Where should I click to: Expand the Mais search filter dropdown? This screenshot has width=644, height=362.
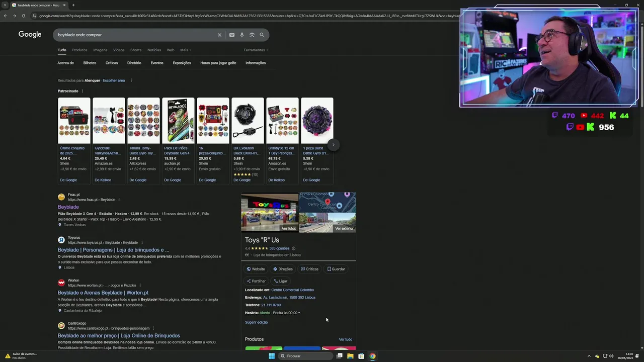(x=186, y=50)
